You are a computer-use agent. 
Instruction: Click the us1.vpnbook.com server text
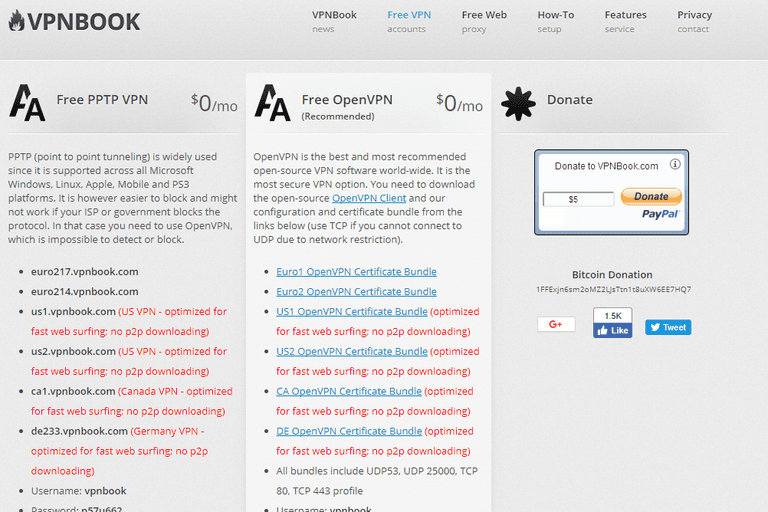tap(73, 312)
